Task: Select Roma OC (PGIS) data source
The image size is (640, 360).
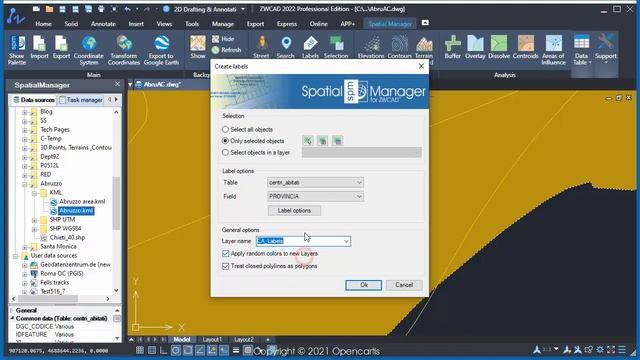Action: (x=62, y=273)
